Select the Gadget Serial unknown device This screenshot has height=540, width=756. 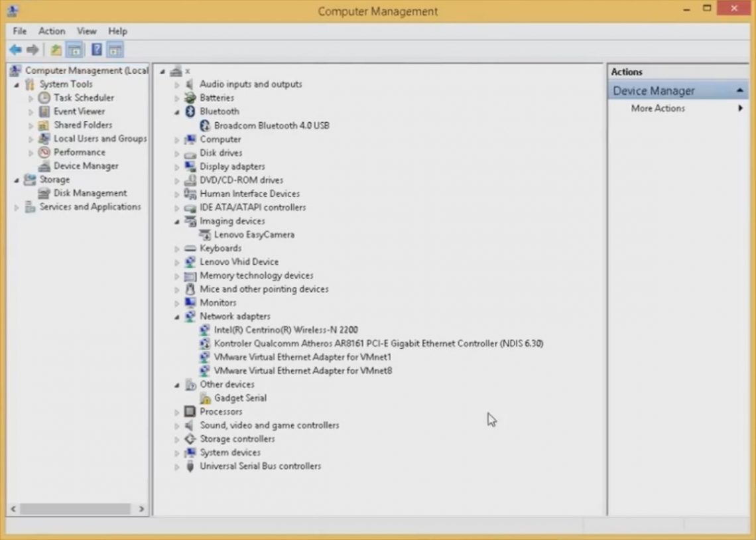[x=241, y=398]
